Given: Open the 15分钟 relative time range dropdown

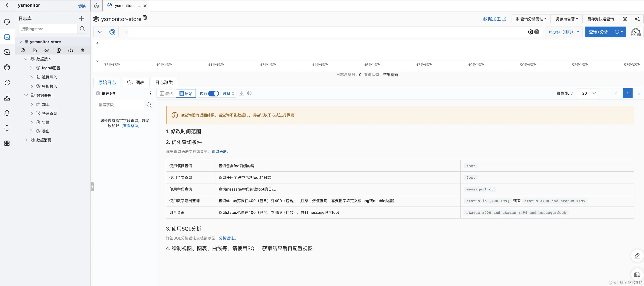Looking at the screenshot, I should 563,32.
